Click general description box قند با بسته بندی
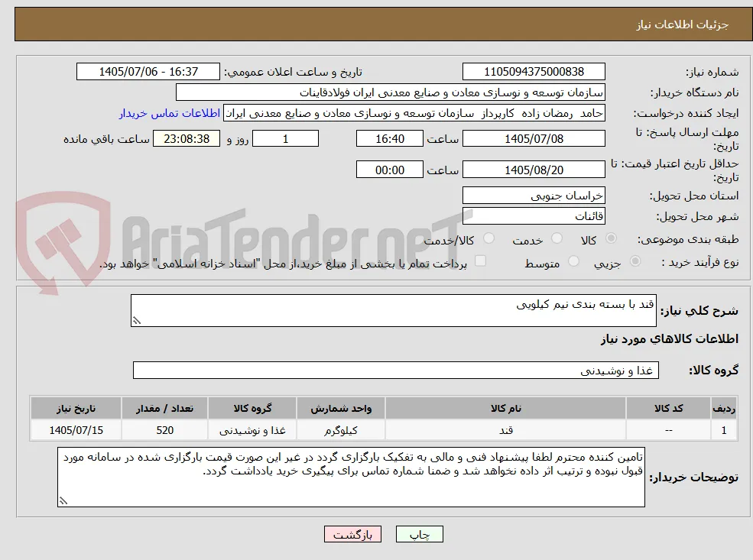The image size is (753, 560). point(393,310)
